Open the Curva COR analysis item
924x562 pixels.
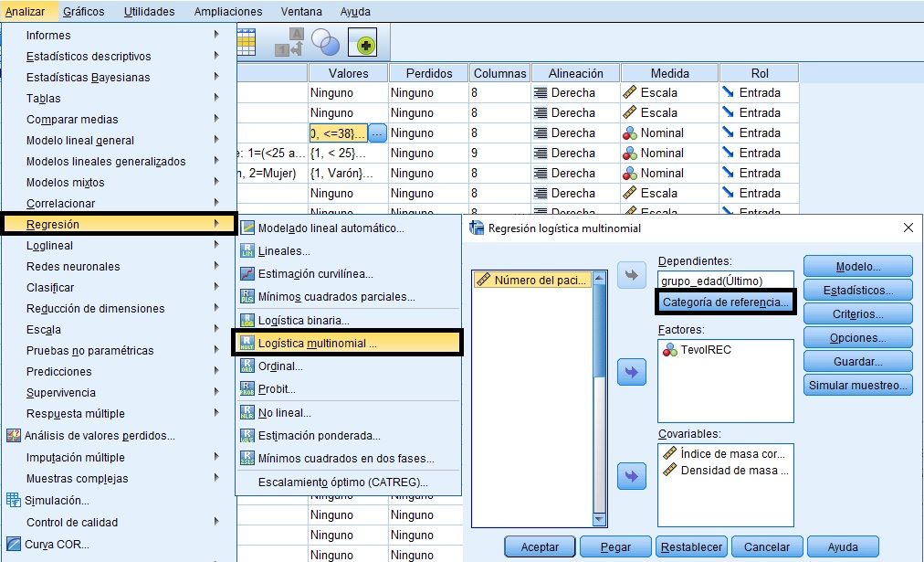point(57,544)
